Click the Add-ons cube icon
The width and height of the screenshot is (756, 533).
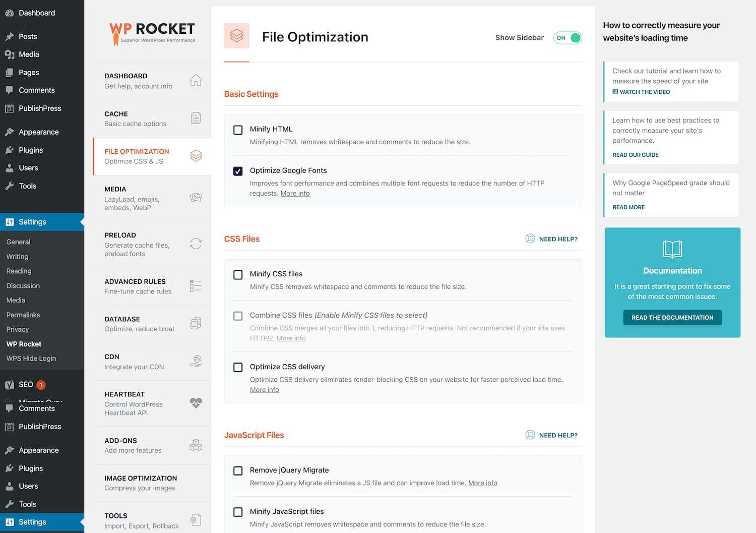pyautogui.click(x=196, y=444)
